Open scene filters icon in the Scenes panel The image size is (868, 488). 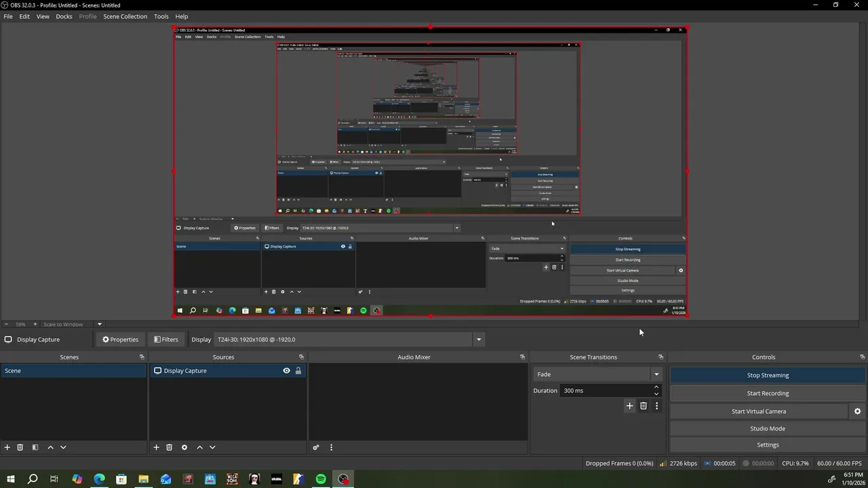point(35,447)
